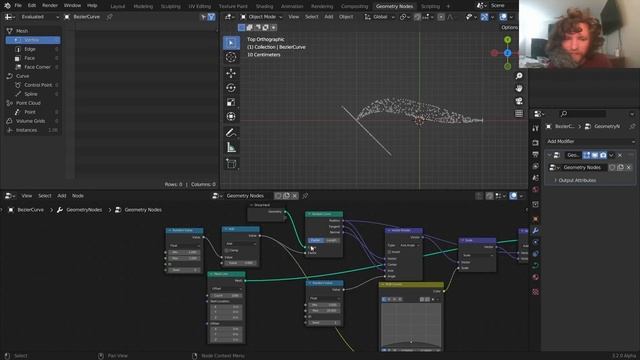Open viewport Options dropdown
640x360 pixels.
(509, 27)
